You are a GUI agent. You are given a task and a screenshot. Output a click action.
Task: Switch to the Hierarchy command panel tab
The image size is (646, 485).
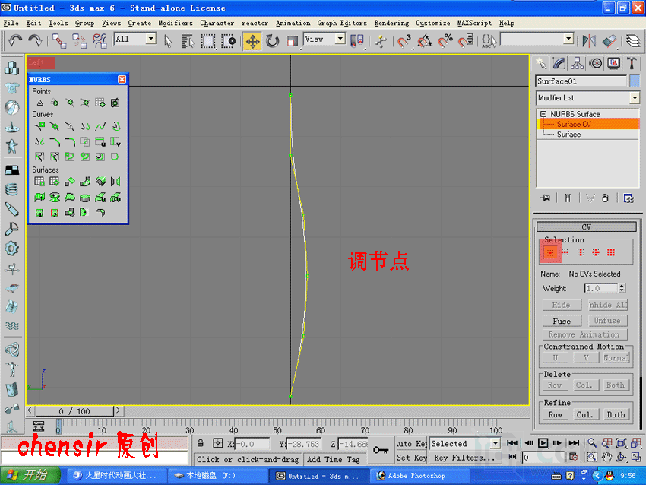tap(577, 63)
